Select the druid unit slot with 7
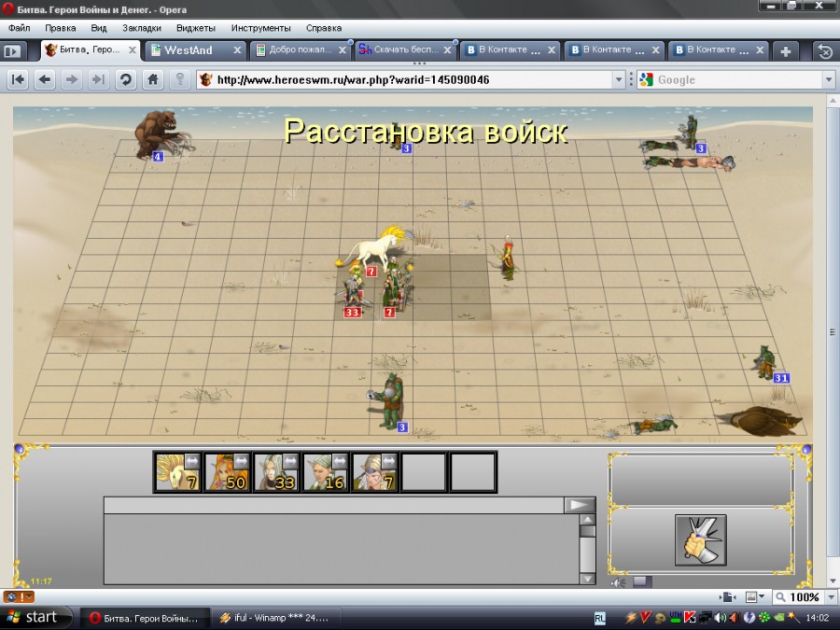The height and width of the screenshot is (630, 840). click(374, 472)
